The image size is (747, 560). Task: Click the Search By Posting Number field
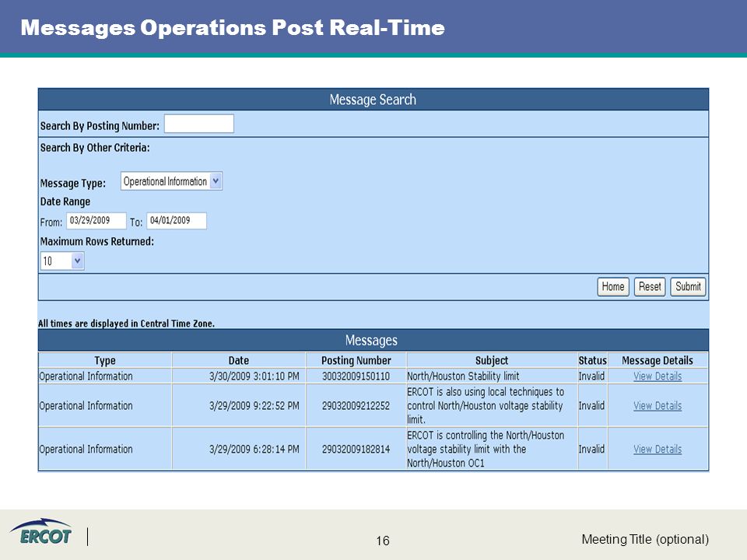point(198,124)
